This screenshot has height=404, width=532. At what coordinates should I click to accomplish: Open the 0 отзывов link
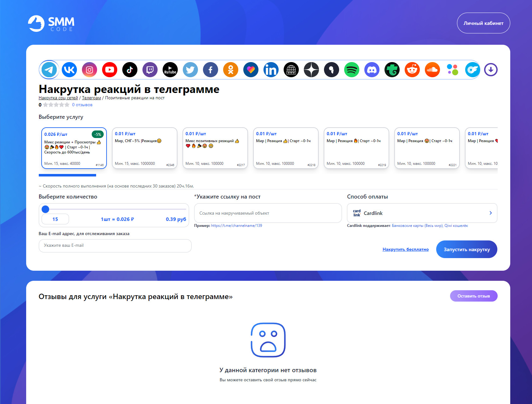(x=82, y=105)
